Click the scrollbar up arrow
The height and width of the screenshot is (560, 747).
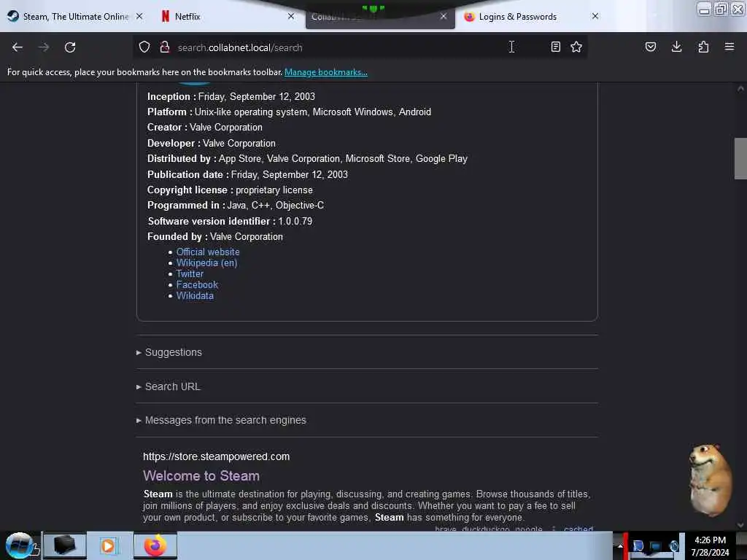740,88
